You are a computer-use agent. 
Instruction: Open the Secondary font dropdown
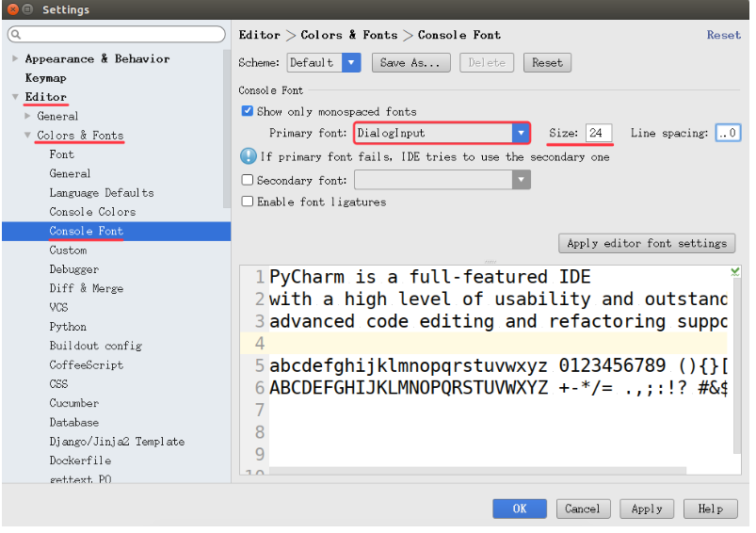pyautogui.click(x=521, y=180)
